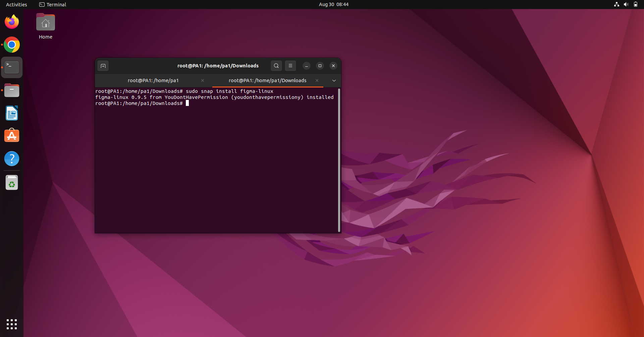644x337 pixels.
Task: Launch Google Chrome from the dock
Action: click(11, 45)
